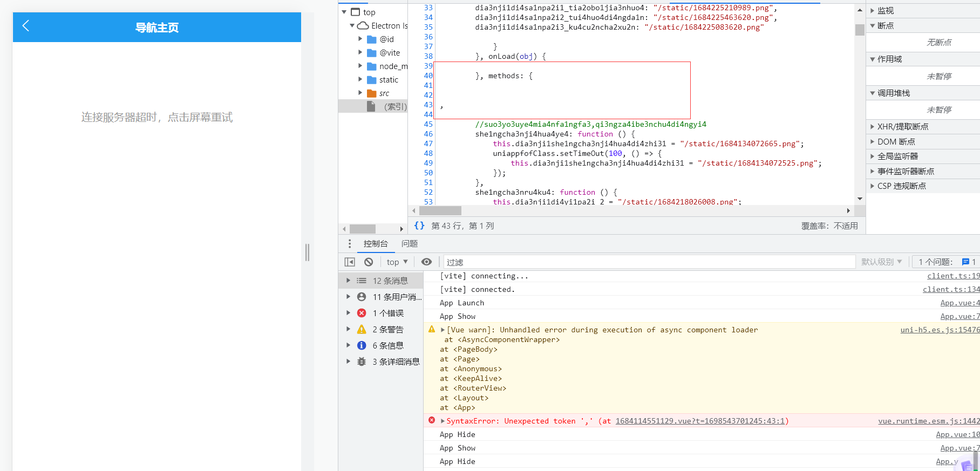
Task: Click the Electron cloud icon
Action: pyautogui.click(x=363, y=25)
